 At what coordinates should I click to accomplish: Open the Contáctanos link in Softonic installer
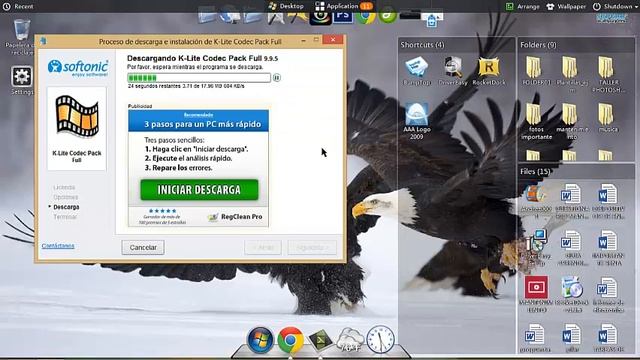(58, 246)
